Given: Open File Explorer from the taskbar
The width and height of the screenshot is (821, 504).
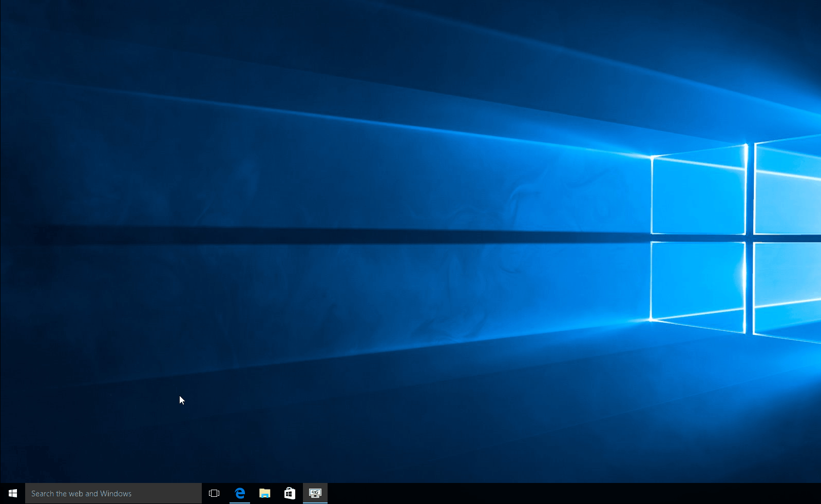Looking at the screenshot, I should pos(264,493).
